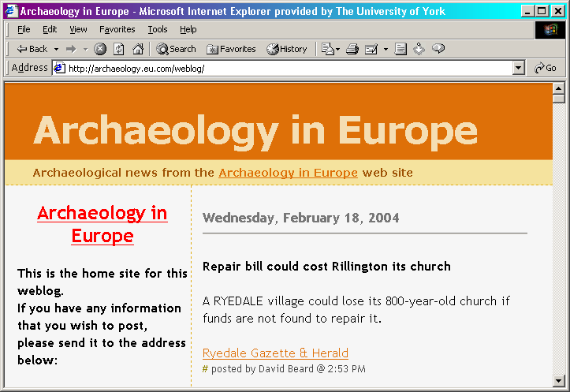Open the Back history dropdown arrow

(x=56, y=49)
